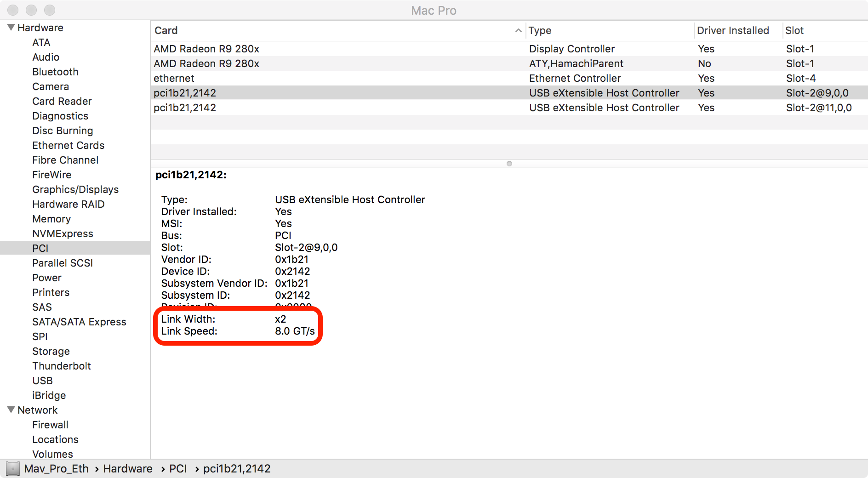Click the Device ID value 0x2142

pos(292,271)
